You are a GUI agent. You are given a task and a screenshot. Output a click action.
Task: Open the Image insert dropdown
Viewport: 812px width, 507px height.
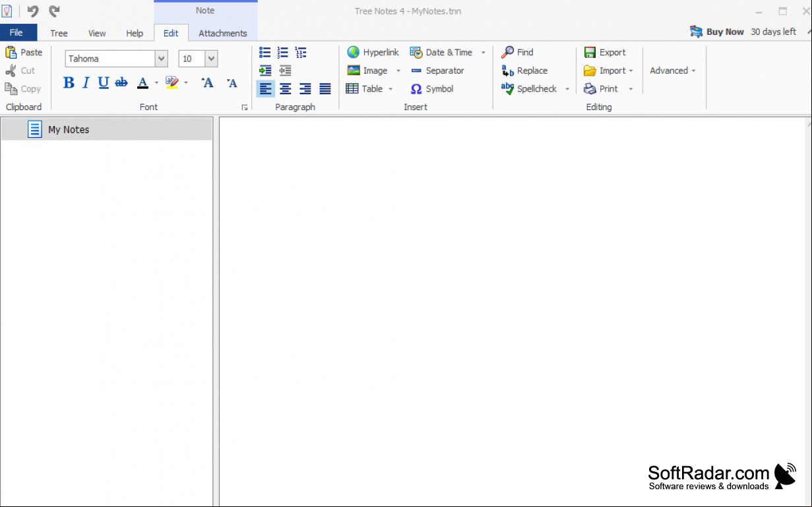pos(398,71)
